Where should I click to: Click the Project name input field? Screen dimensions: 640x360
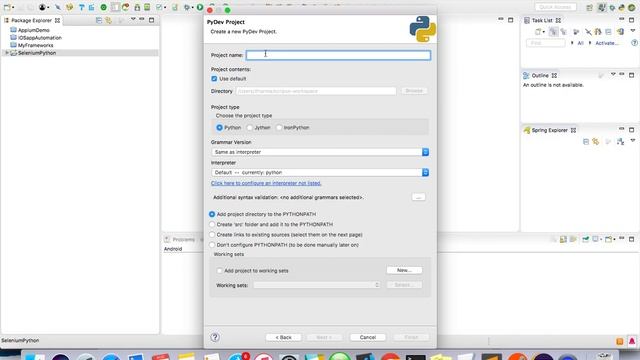point(338,55)
